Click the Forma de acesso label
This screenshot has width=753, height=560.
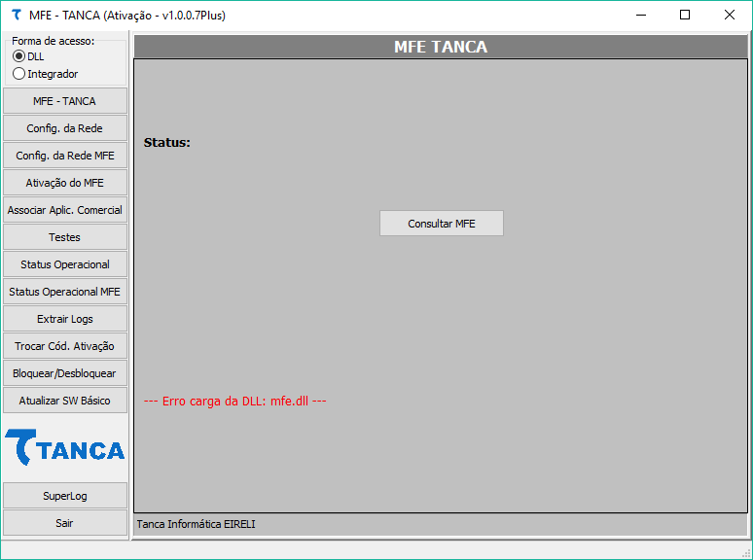pos(53,41)
